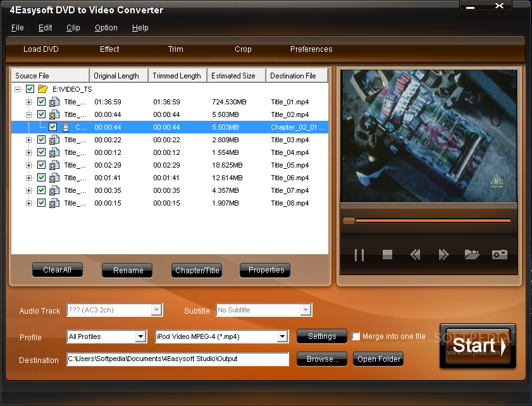Open profile Settings button

(x=322, y=336)
